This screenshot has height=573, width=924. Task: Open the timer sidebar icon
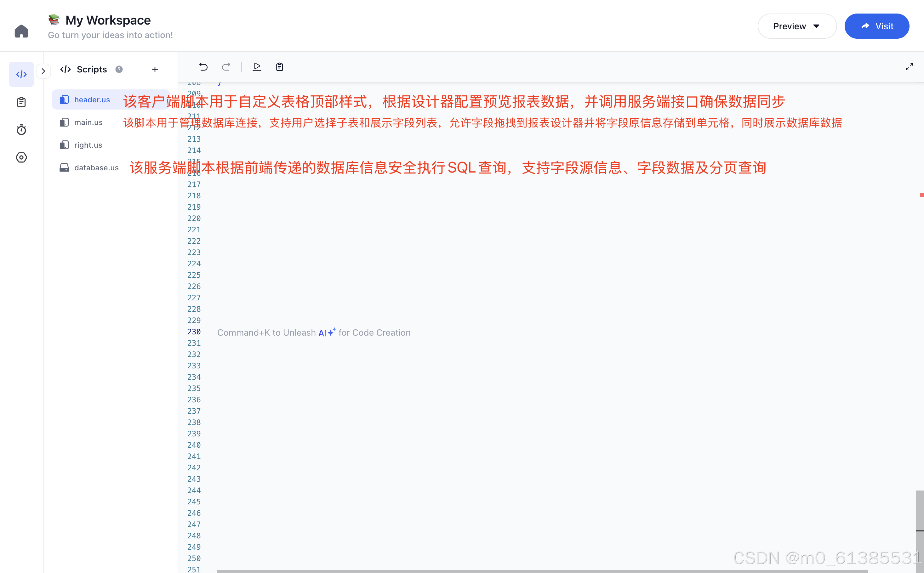click(x=21, y=130)
